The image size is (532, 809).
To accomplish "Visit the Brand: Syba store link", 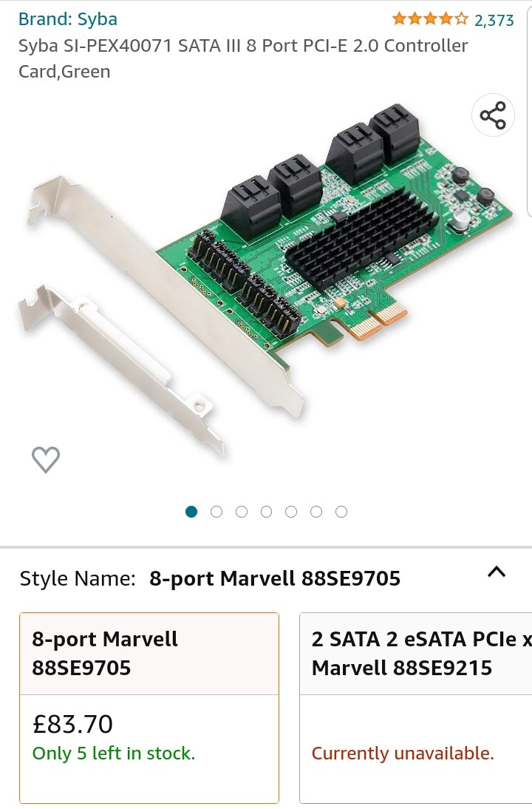I will 68,19.
